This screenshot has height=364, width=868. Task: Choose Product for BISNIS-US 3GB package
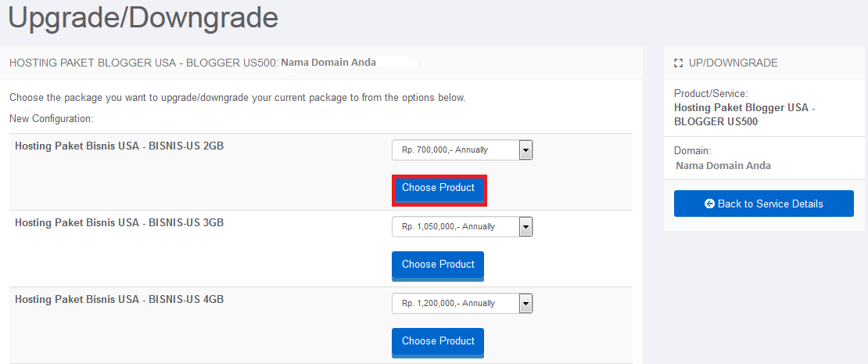tap(438, 266)
